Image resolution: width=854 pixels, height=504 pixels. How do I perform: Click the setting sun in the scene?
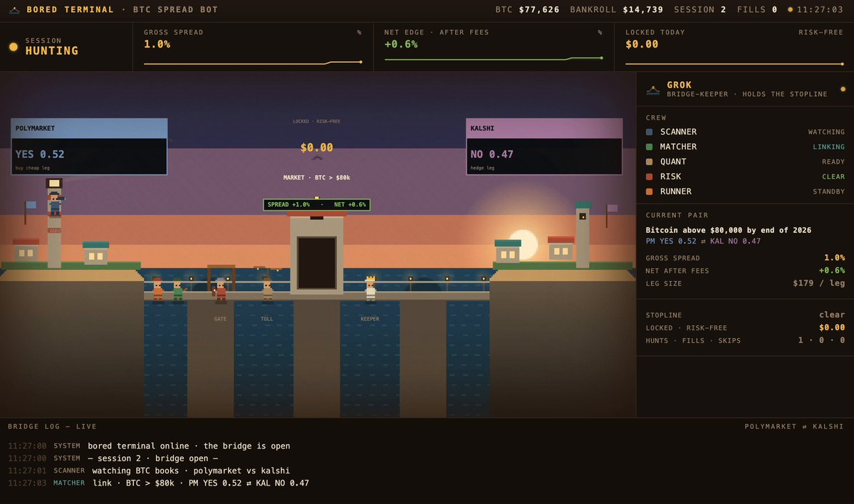524,244
